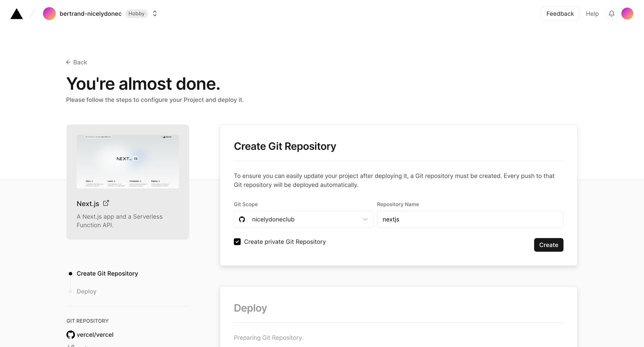644x347 pixels.
Task: Click the Next.js template title
Action: [88, 204]
